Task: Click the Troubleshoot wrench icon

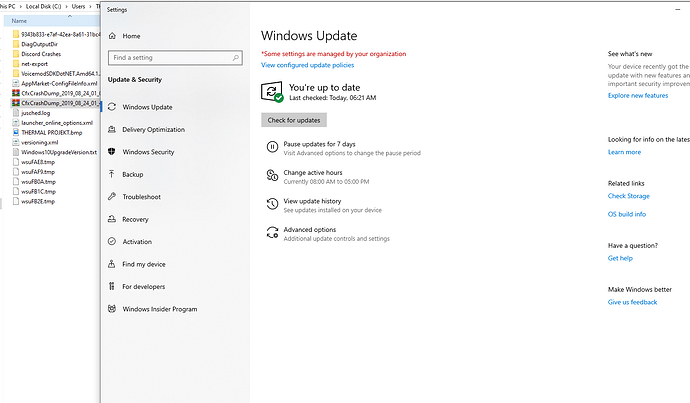Action: tap(111, 197)
